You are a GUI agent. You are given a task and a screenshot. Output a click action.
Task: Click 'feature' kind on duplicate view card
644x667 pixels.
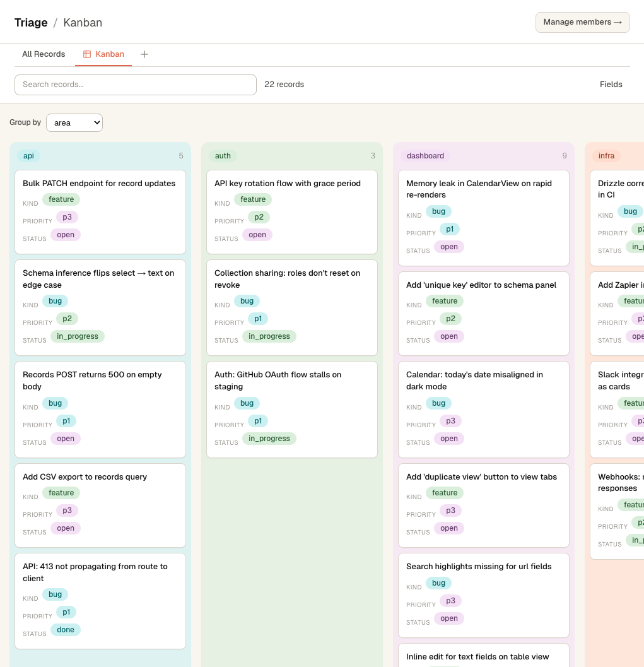445,493
